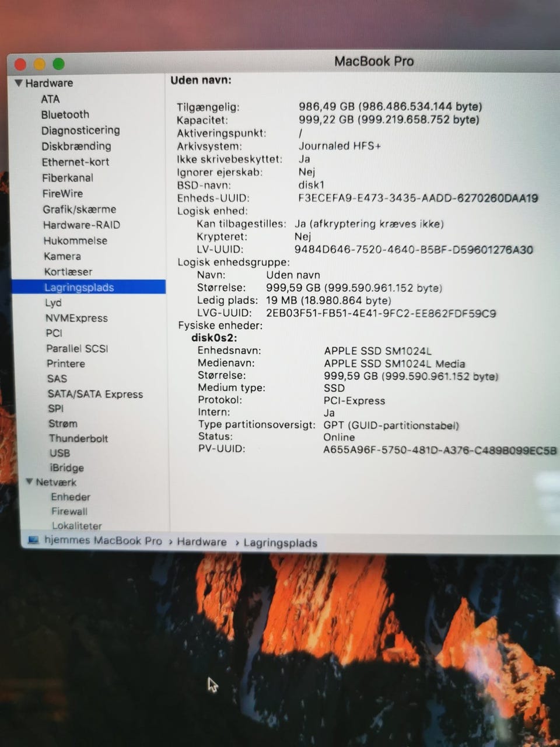Image resolution: width=560 pixels, height=747 pixels.
Task: Click the Medium type value SSD
Action: (x=334, y=388)
